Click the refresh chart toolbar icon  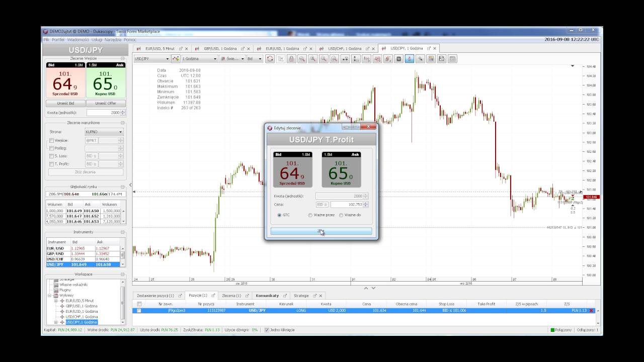[x=270, y=59]
